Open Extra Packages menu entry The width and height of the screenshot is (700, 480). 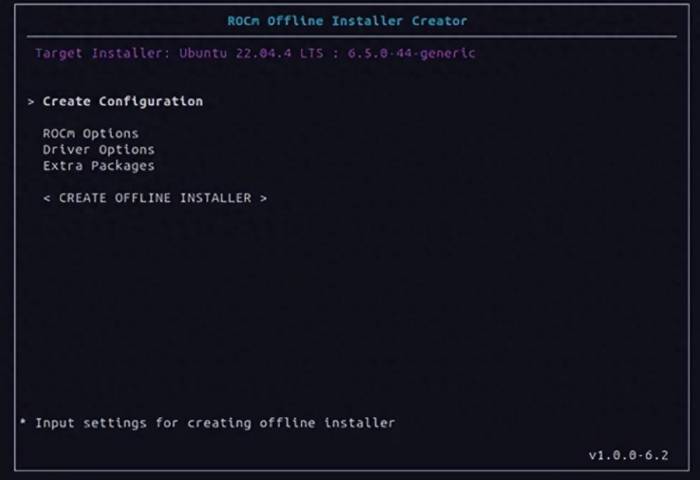click(99, 166)
